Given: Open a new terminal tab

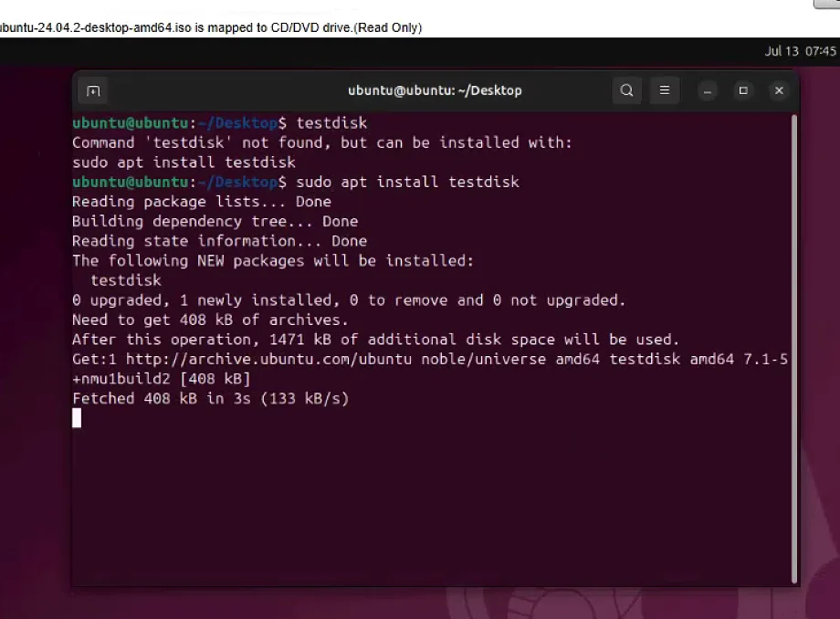Looking at the screenshot, I should click(x=93, y=91).
